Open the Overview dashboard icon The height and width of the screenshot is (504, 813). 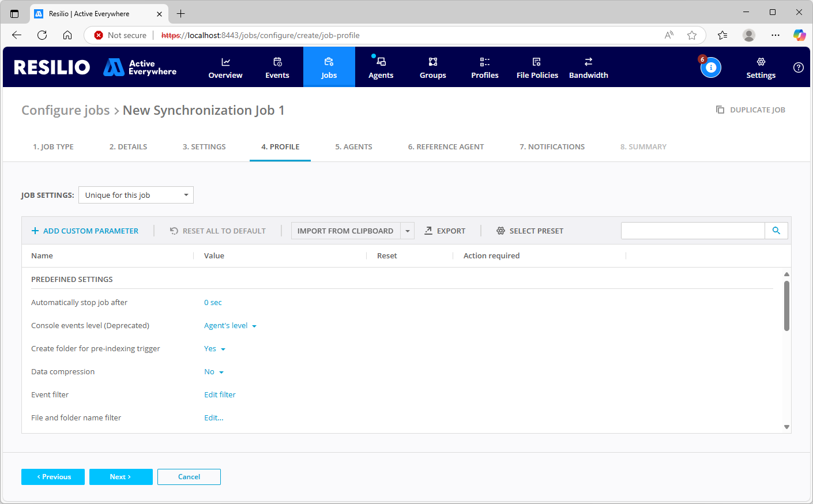pos(225,62)
